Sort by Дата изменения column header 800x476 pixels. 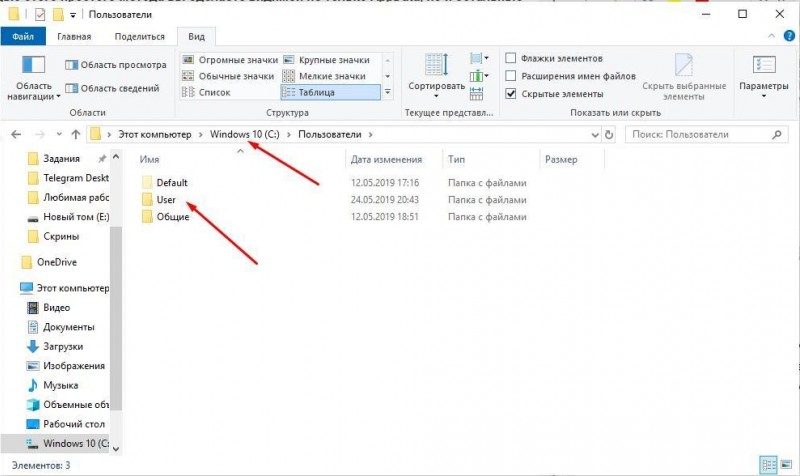pos(386,159)
